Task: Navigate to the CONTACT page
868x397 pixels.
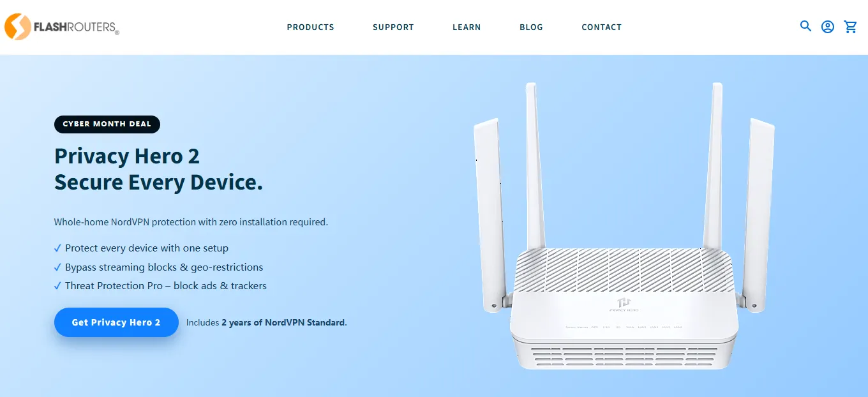Action: [601, 27]
